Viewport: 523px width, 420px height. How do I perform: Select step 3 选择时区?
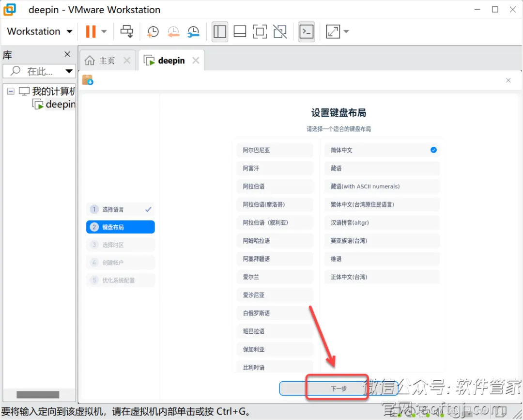[121, 245]
